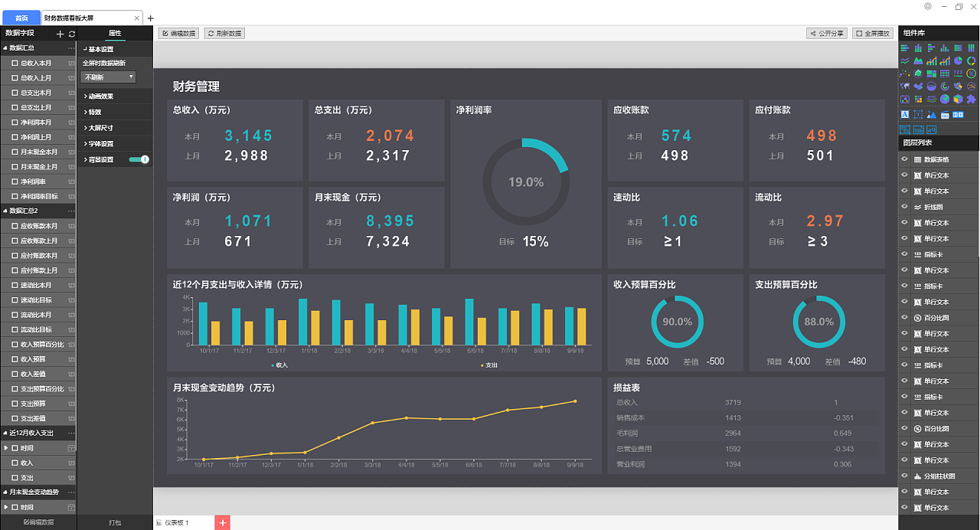
Task: Insert single-line text component (A icon)
Action: pos(905,115)
